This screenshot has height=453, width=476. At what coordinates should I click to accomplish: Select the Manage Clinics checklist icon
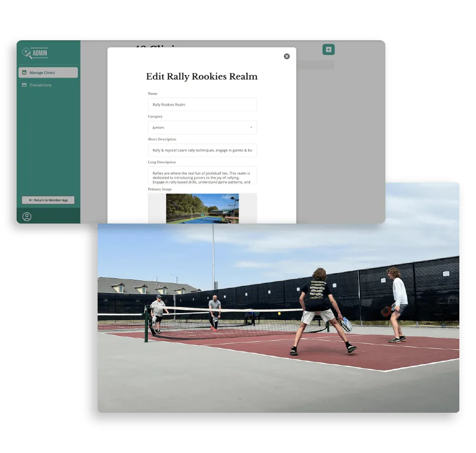24,72
